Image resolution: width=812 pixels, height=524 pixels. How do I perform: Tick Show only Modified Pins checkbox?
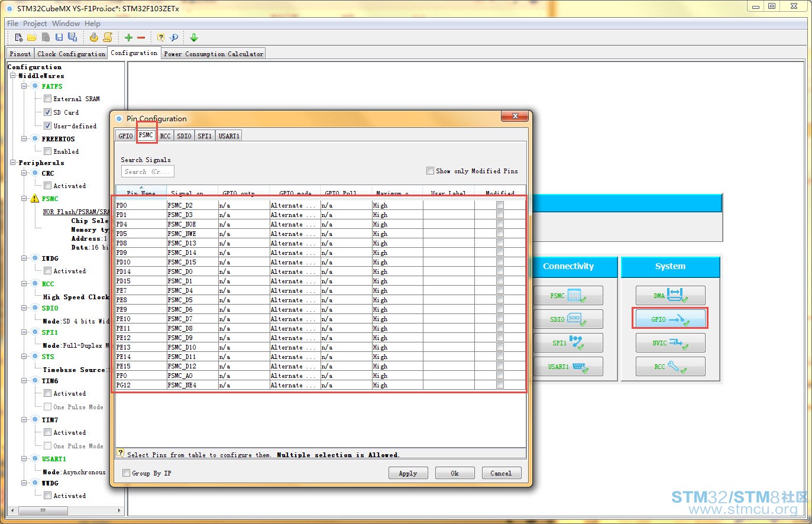430,171
